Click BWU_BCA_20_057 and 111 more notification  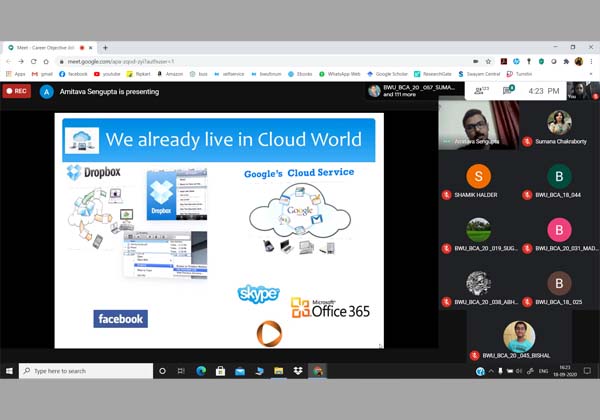(412, 91)
